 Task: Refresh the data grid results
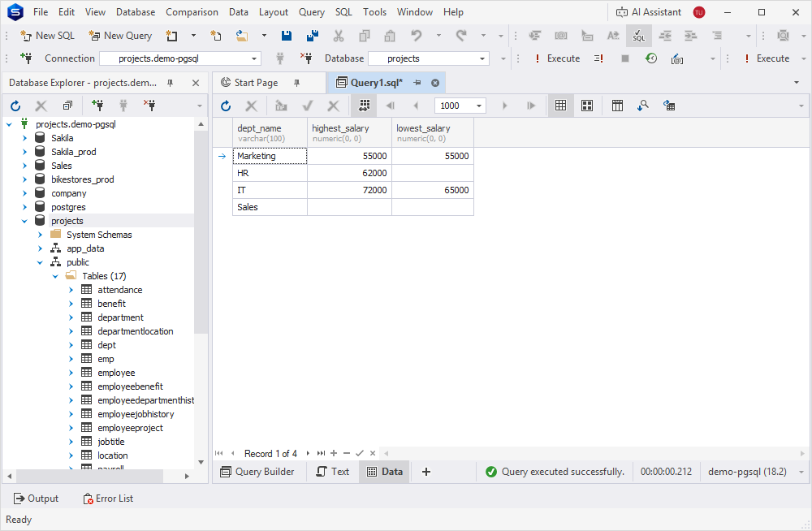pyautogui.click(x=226, y=106)
